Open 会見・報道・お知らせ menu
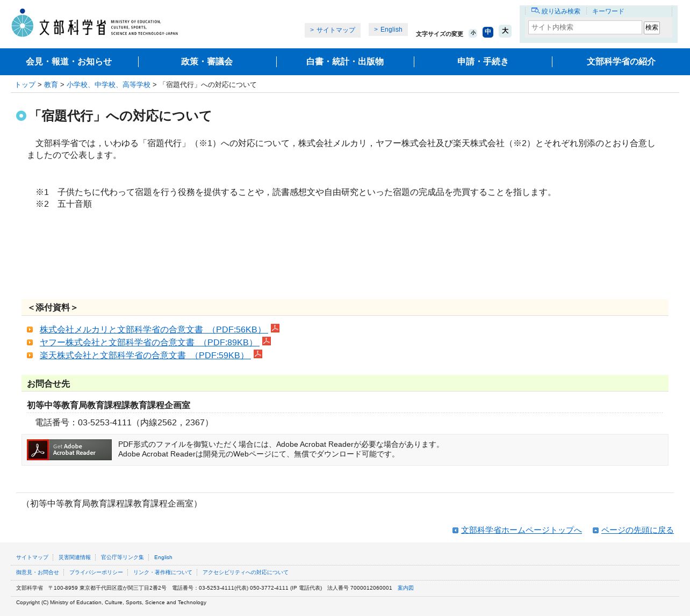The height and width of the screenshot is (616, 690). click(69, 62)
